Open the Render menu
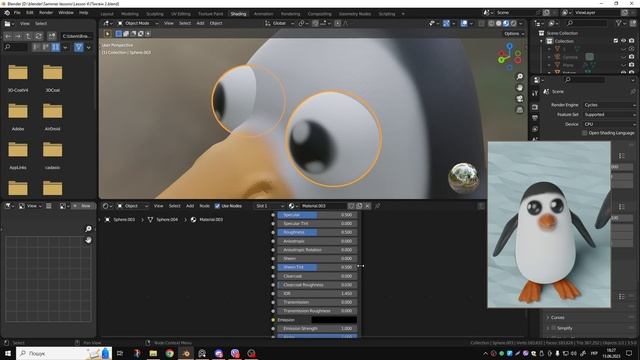Image resolution: width=640 pixels, height=360 pixels. tap(46, 13)
